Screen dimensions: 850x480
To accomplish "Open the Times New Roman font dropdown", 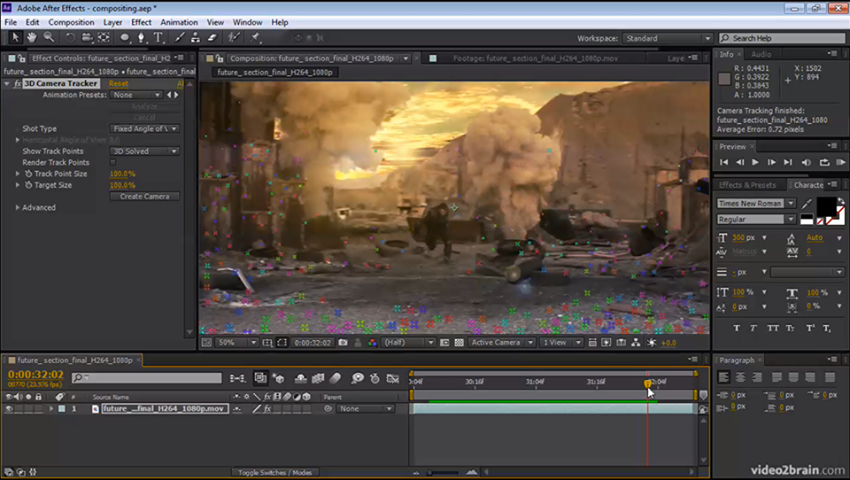I will [756, 203].
